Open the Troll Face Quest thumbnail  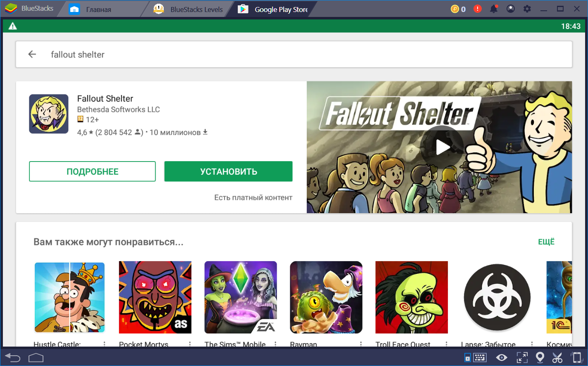(x=411, y=297)
